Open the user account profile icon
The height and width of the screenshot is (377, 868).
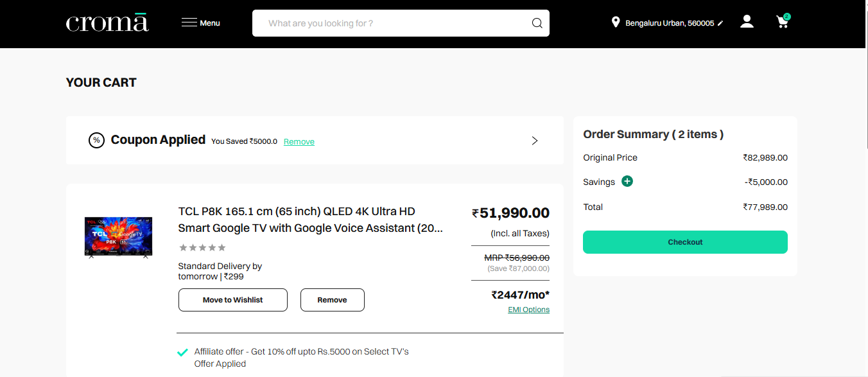747,22
